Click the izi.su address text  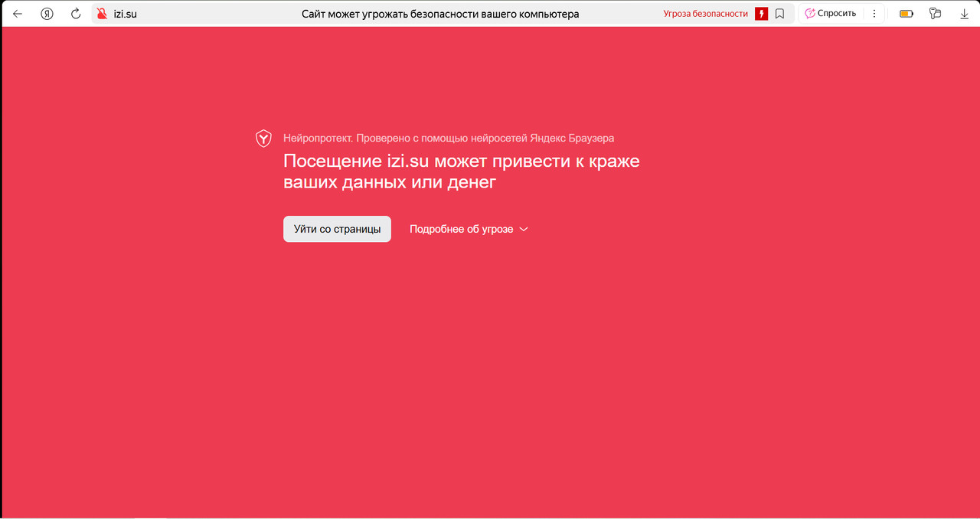point(125,14)
